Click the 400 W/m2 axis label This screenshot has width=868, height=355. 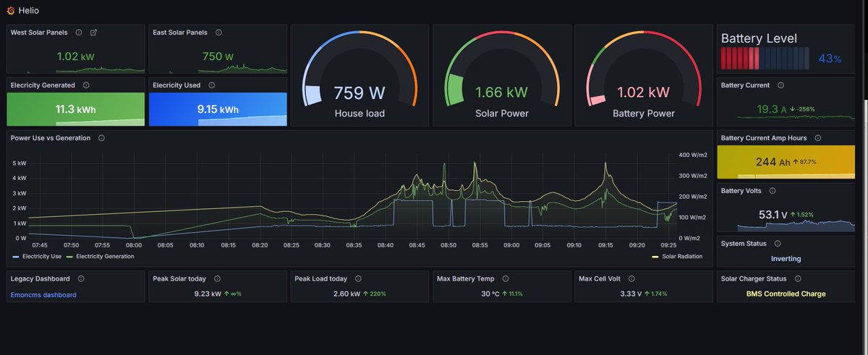(692, 155)
